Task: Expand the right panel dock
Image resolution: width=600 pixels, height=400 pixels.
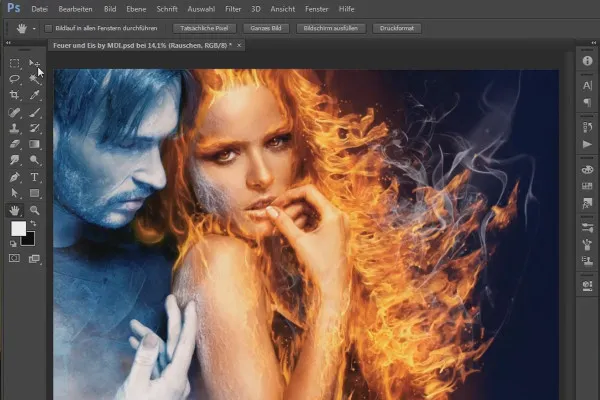Action: click(x=593, y=42)
